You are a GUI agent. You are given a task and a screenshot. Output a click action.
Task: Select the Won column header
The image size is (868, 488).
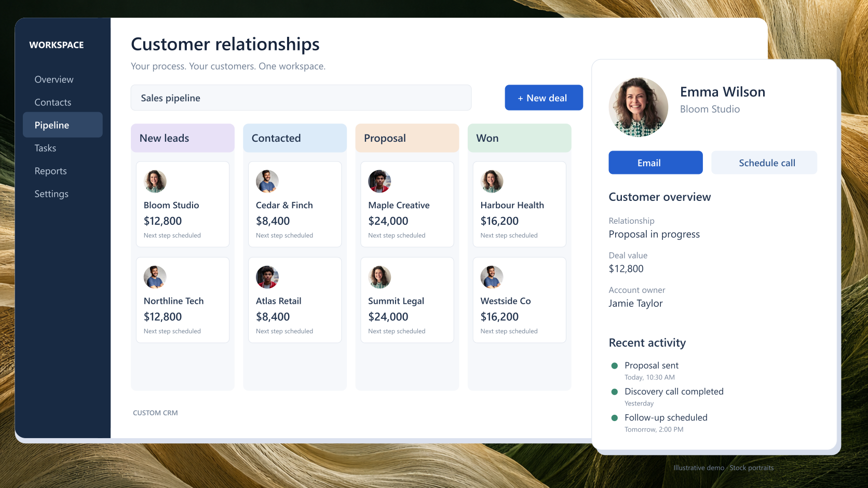[x=520, y=138]
